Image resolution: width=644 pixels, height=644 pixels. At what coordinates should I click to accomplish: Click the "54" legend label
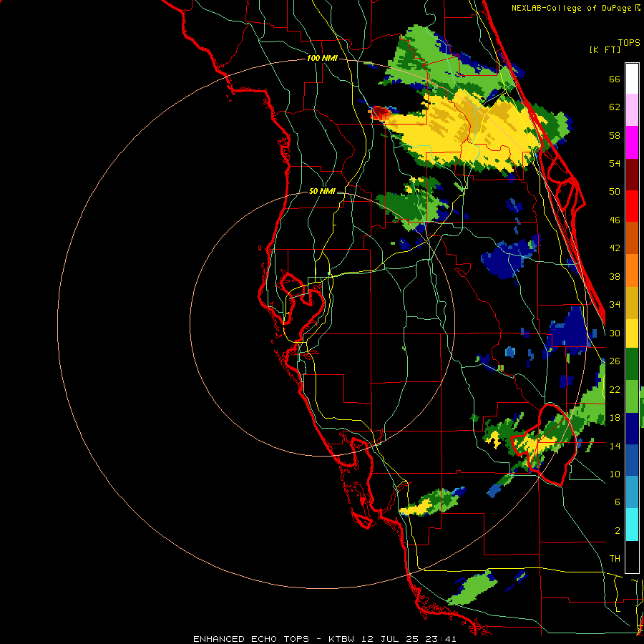615,163
